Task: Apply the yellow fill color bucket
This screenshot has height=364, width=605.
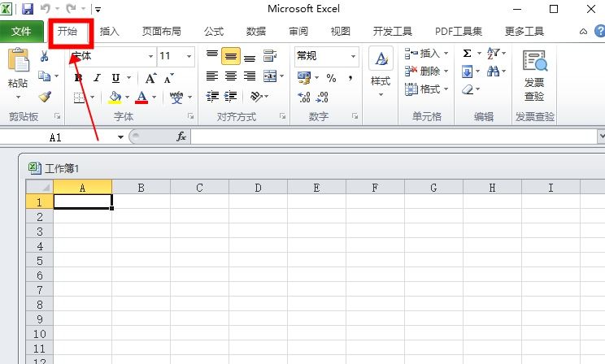Action: (115, 97)
